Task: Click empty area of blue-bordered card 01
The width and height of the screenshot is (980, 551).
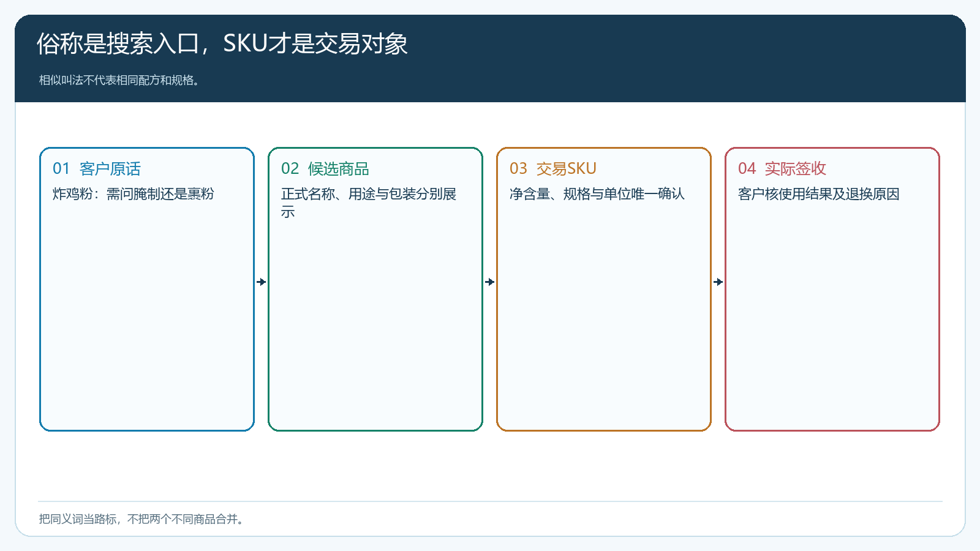Action: click(147, 318)
